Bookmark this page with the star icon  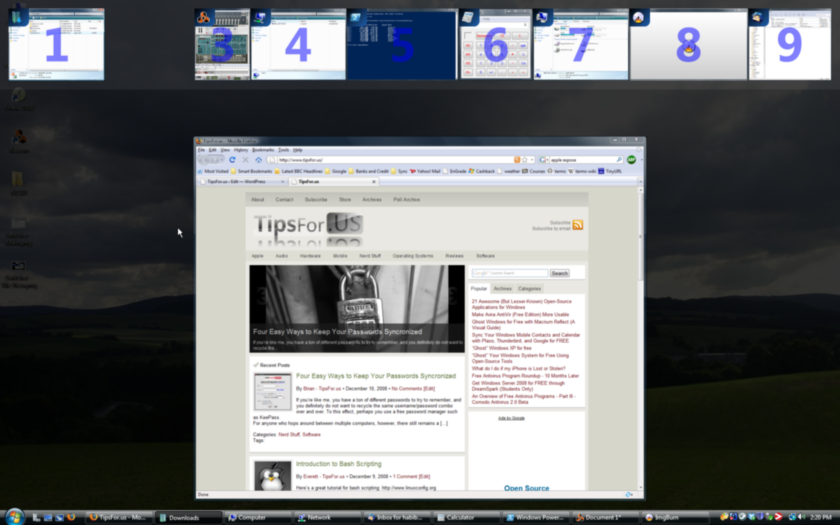point(524,160)
